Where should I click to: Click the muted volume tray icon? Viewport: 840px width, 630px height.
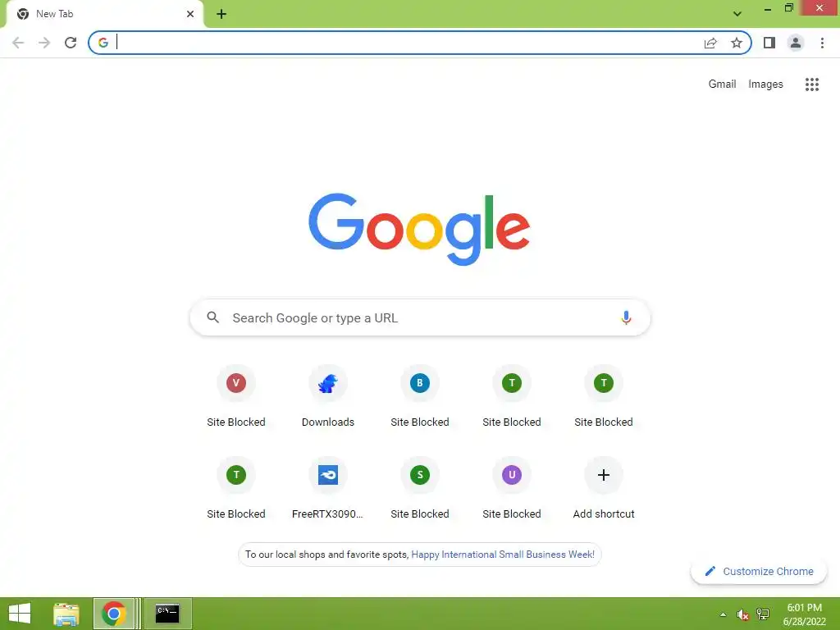[x=742, y=614]
